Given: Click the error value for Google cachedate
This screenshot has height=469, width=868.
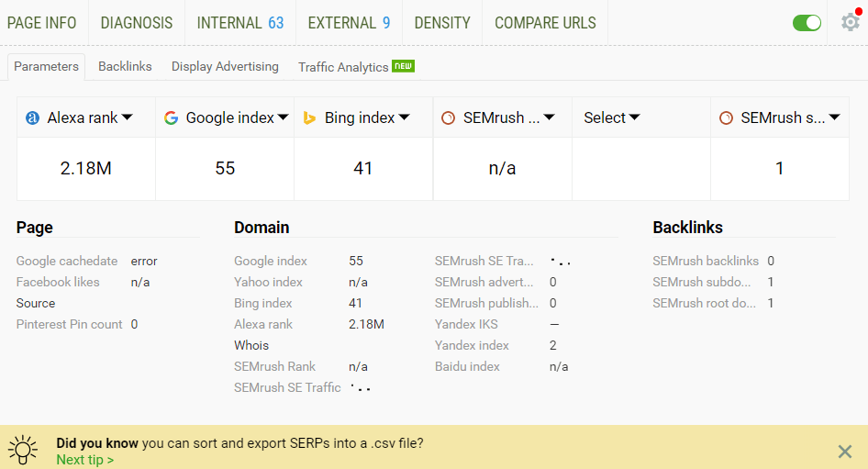Looking at the screenshot, I should pyautogui.click(x=144, y=261).
